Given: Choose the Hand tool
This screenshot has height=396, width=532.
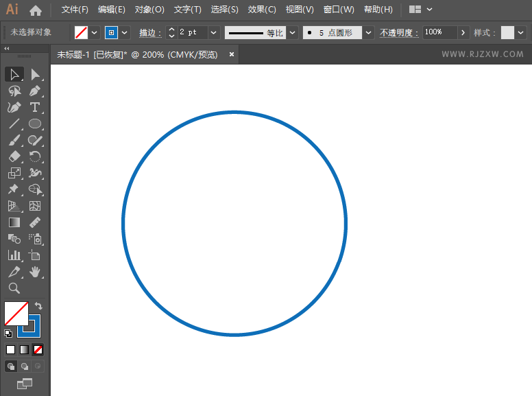Looking at the screenshot, I should tap(35, 272).
